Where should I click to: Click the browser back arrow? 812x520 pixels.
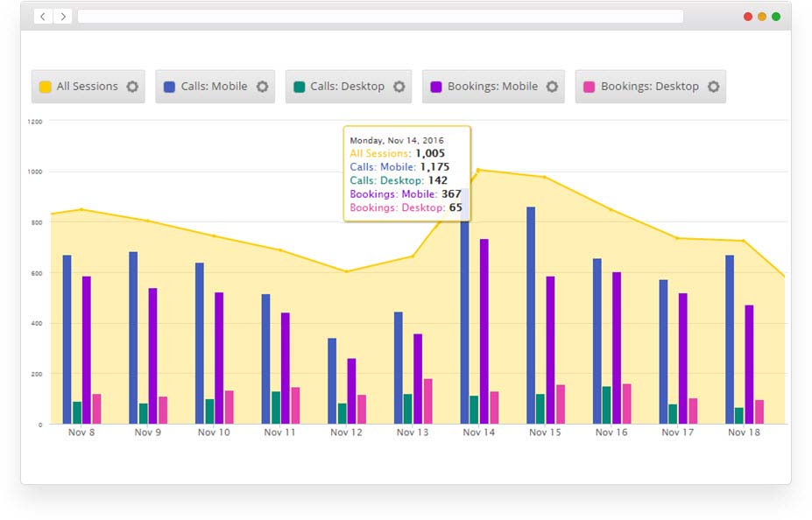point(43,17)
